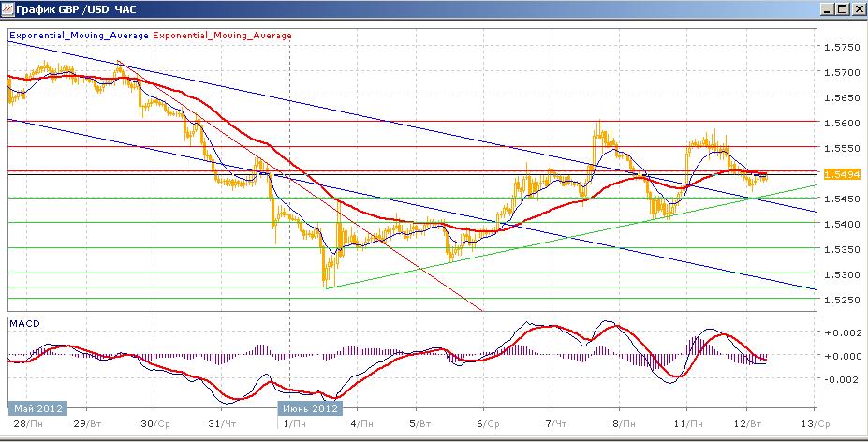This screenshot has width=868, height=442.
Task: Click the 1.5350 price axis label
Action: click(842, 249)
